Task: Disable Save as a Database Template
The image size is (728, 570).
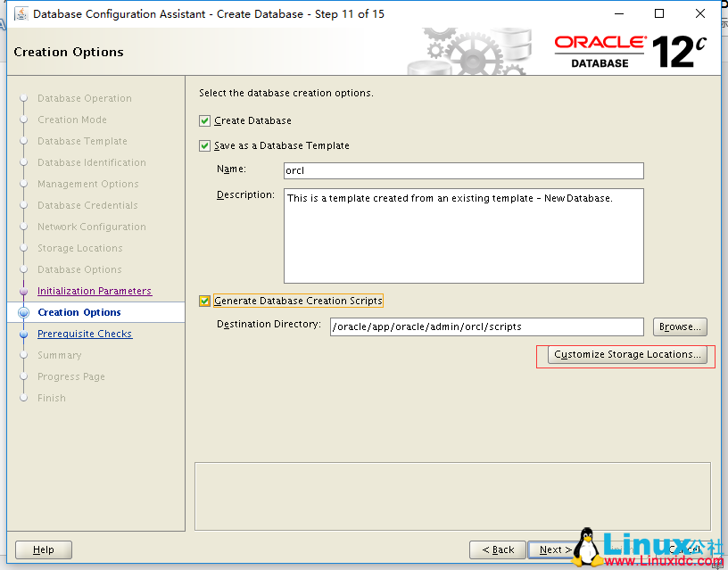Action: 203,145
